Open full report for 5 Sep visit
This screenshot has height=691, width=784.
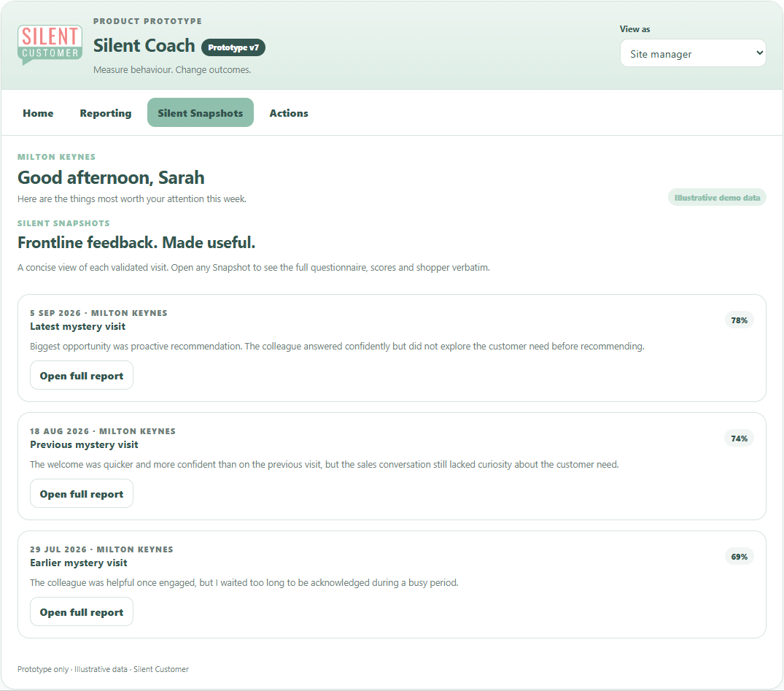coord(82,375)
